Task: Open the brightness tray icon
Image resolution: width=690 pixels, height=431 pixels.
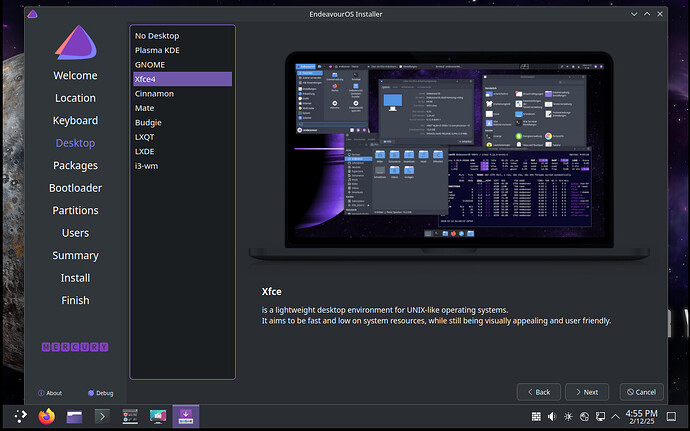Action: (x=568, y=416)
